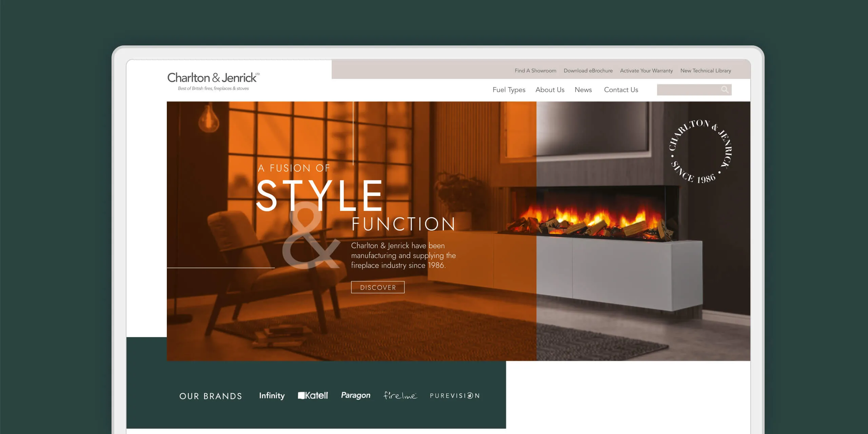Open the Find A Showroom link
This screenshot has height=434, width=868.
pyautogui.click(x=535, y=71)
